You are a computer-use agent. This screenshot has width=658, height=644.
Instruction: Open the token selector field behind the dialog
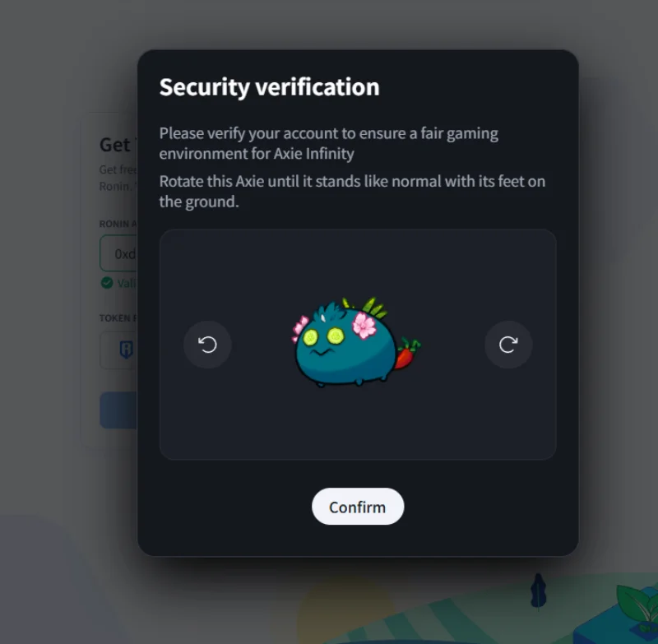(x=118, y=350)
